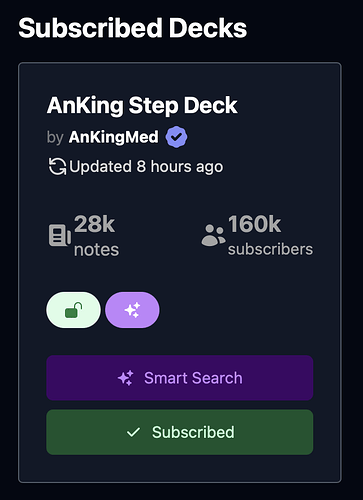363x500 pixels.
Task: Click the 160k subscribers count
Action: click(254, 224)
